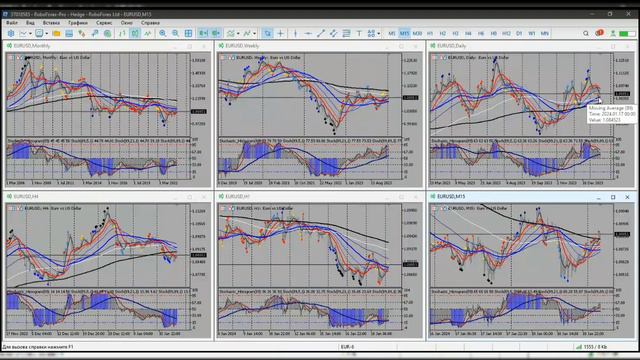Screen dimensions: 640x360
Task: Switch to the H4 timeframe
Action: [x=468, y=33]
